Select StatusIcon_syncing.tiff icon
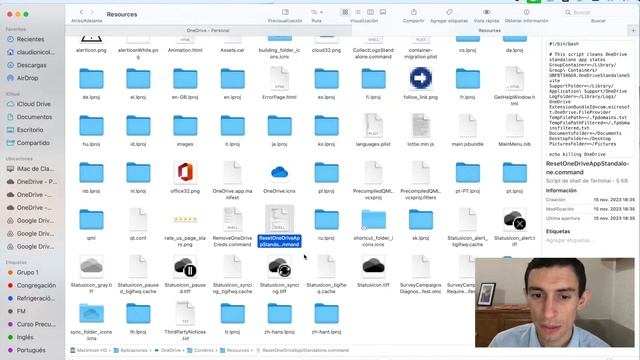 [279, 267]
